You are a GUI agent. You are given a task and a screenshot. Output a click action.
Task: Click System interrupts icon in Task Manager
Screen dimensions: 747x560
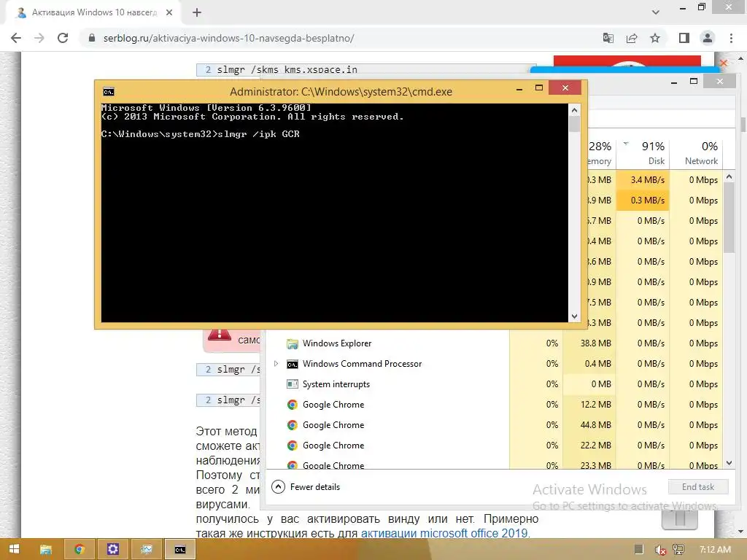(292, 384)
